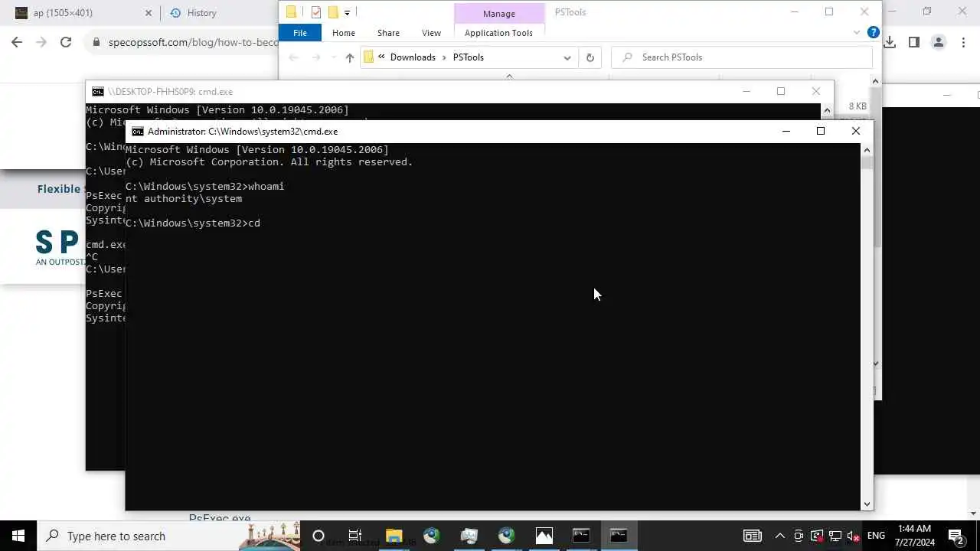
Task: Click the Chrome address bar URL
Action: coord(193,43)
